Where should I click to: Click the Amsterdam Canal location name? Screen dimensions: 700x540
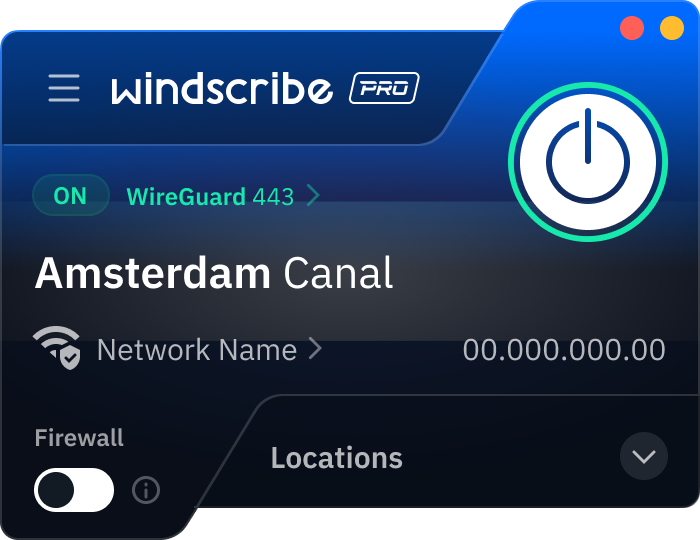click(x=214, y=273)
